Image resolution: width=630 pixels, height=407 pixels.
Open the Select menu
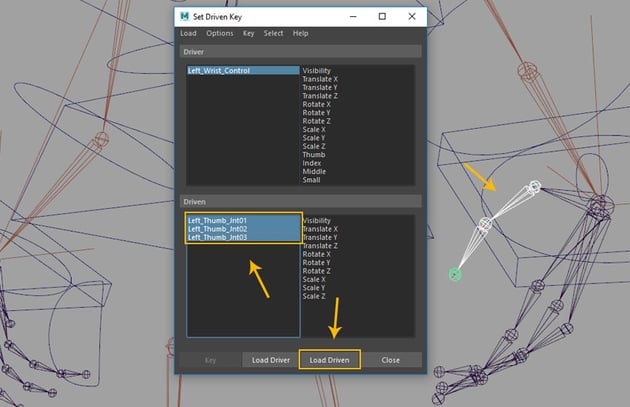point(273,33)
